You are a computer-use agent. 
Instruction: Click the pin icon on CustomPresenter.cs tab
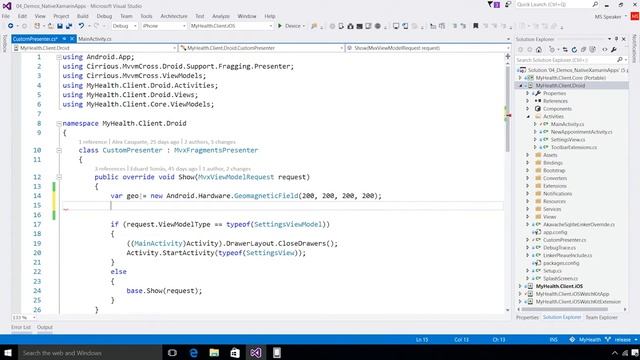point(64,39)
